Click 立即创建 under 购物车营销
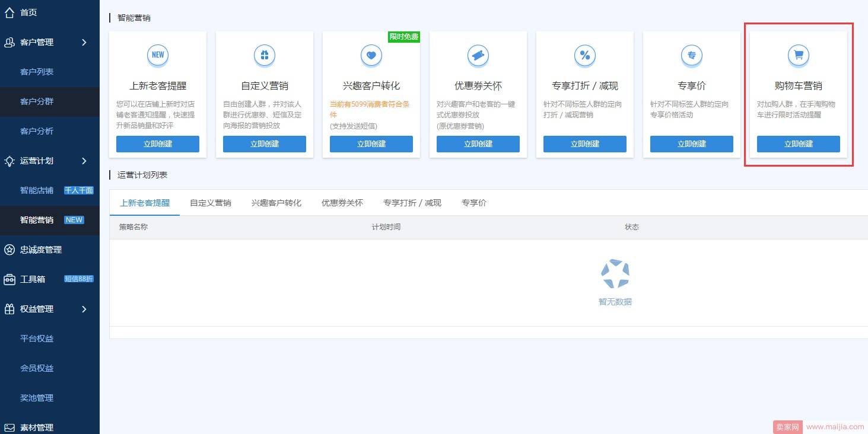Screen dimensions: 868x434 click(x=799, y=144)
